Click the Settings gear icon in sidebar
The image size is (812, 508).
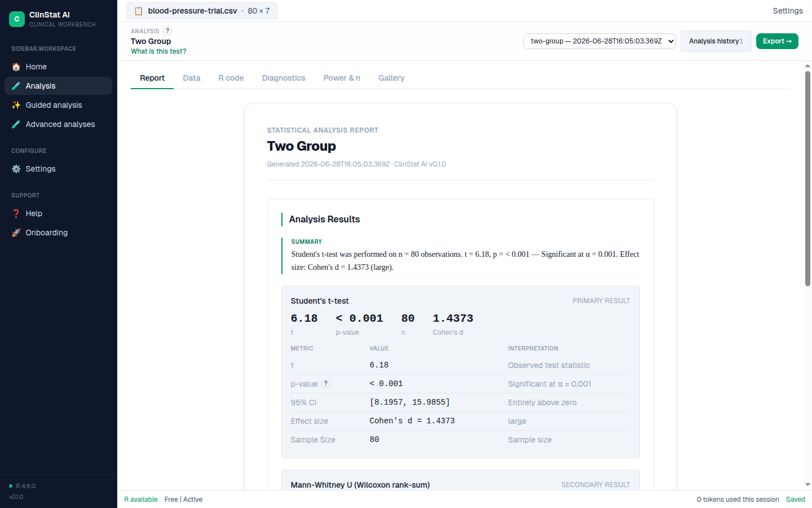(x=16, y=169)
